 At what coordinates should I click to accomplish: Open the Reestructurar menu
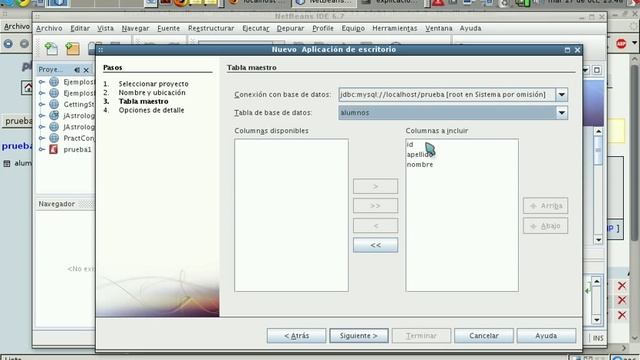tap(211, 28)
